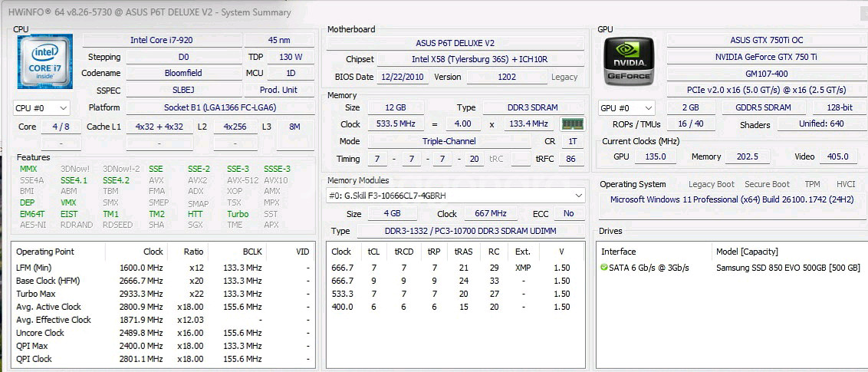Click the PCIe v2.0 x16 bus field

[x=766, y=91]
